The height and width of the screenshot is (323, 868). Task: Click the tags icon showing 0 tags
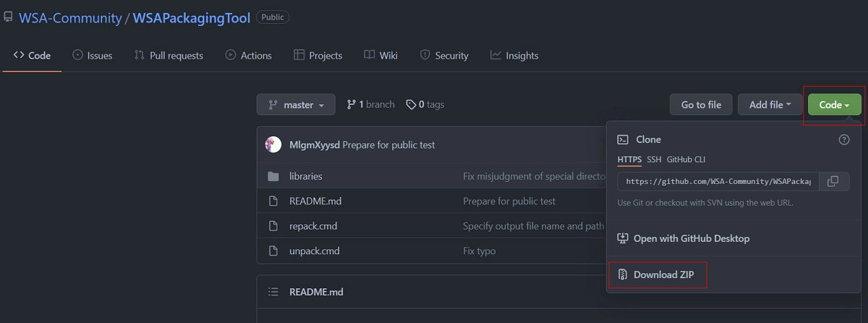[x=411, y=104]
